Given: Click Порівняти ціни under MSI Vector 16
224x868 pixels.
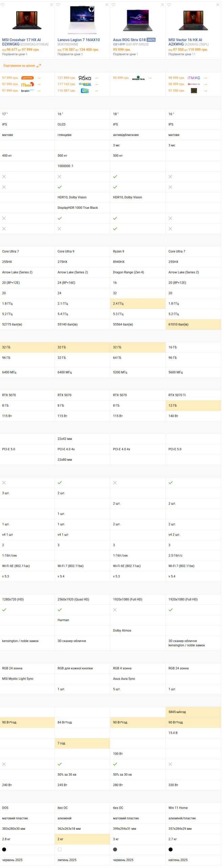Looking at the screenshot, I should [180, 54].
